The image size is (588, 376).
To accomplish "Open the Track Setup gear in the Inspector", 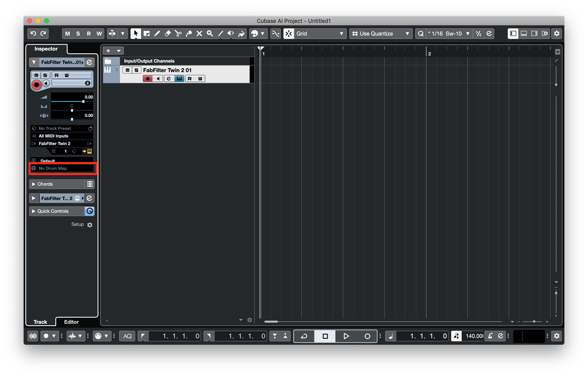I will pyautogui.click(x=90, y=225).
